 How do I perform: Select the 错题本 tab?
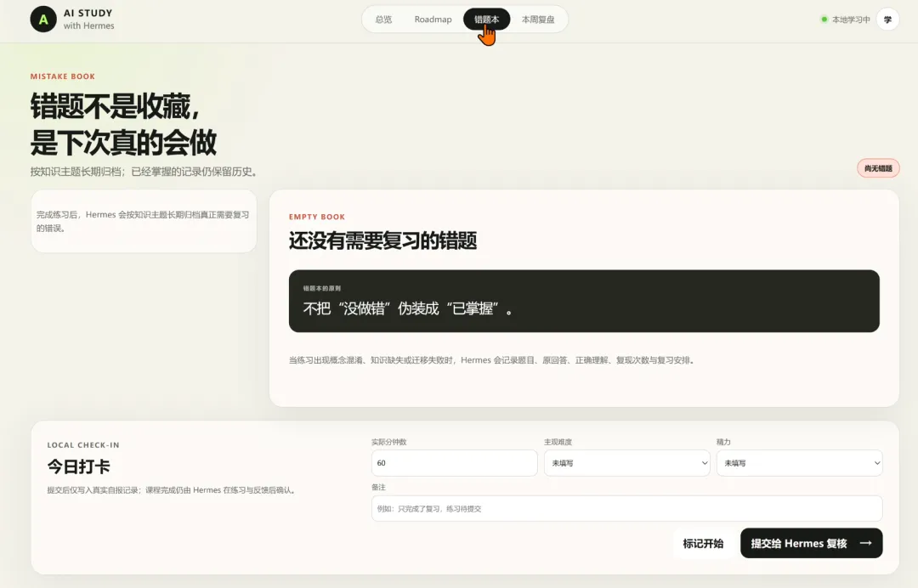click(x=486, y=20)
